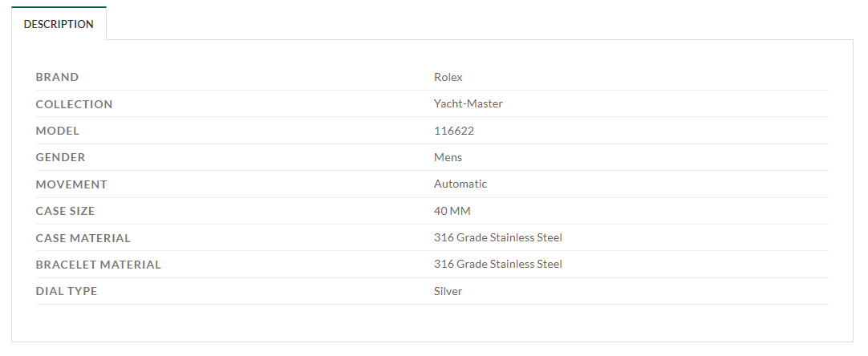The image size is (868, 356).
Task: Select the Bracelet Material stainless steel value
Action: coord(498,265)
